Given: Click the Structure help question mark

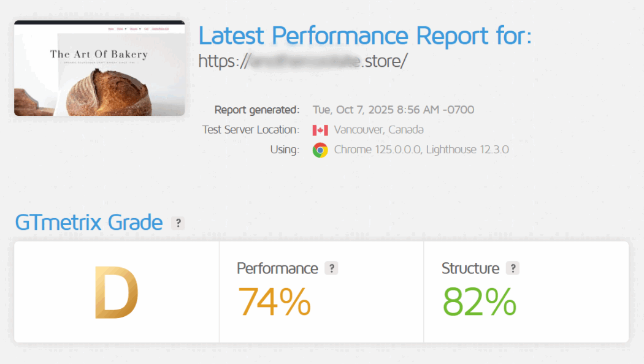Looking at the screenshot, I should [x=513, y=268].
